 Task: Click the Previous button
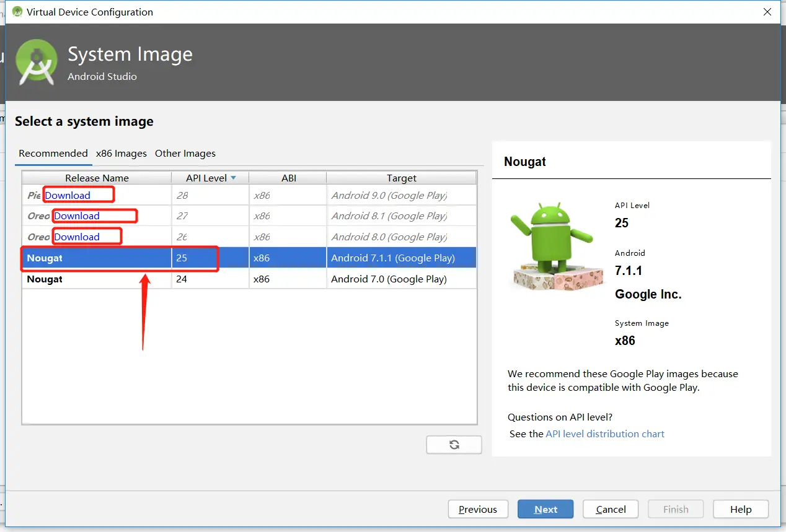click(478, 509)
